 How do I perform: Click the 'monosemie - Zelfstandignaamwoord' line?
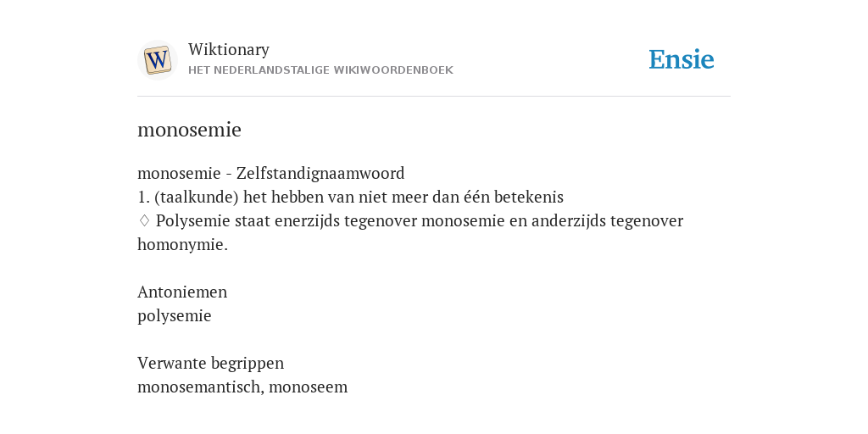pyautogui.click(x=270, y=173)
